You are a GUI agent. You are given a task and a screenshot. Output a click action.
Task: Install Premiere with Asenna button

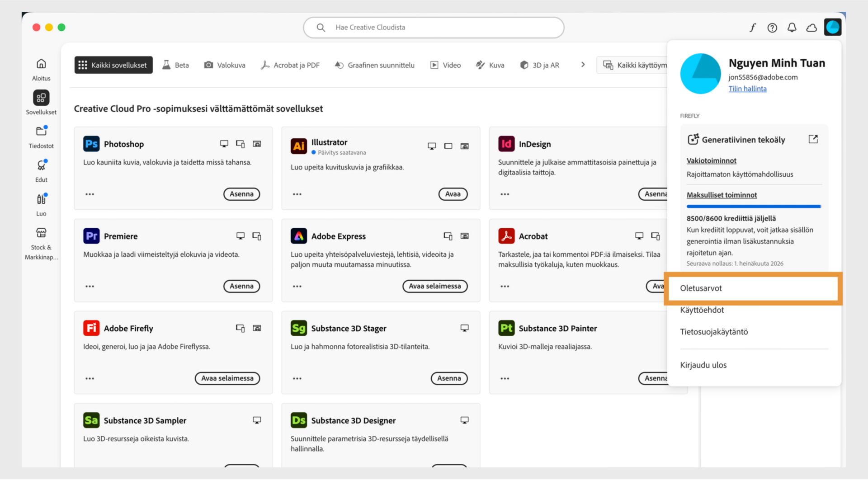241,287
